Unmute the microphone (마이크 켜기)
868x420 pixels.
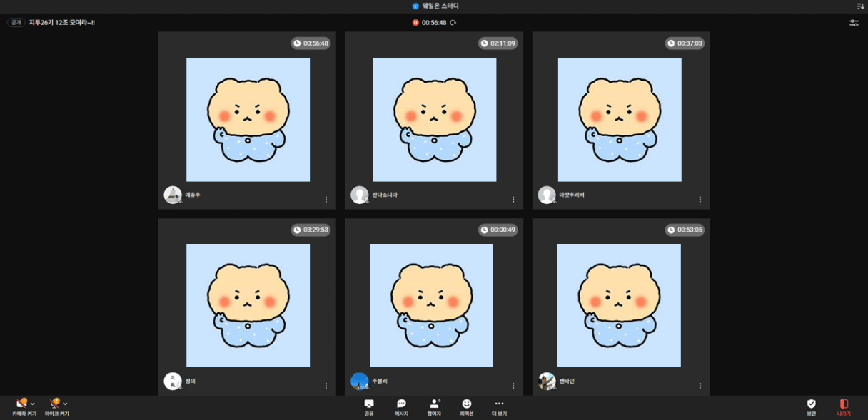point(54,404)
